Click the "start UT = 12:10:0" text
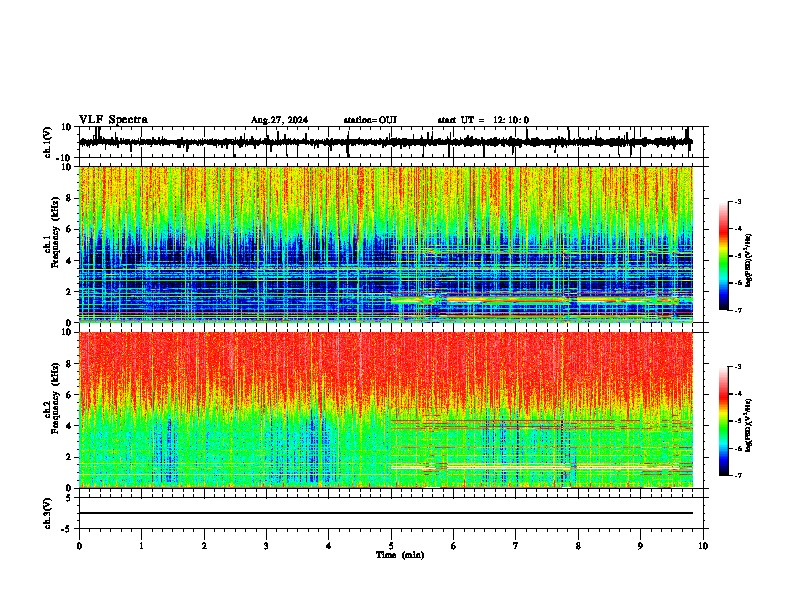This screenshot has height=612, width=792. point(483,120)
